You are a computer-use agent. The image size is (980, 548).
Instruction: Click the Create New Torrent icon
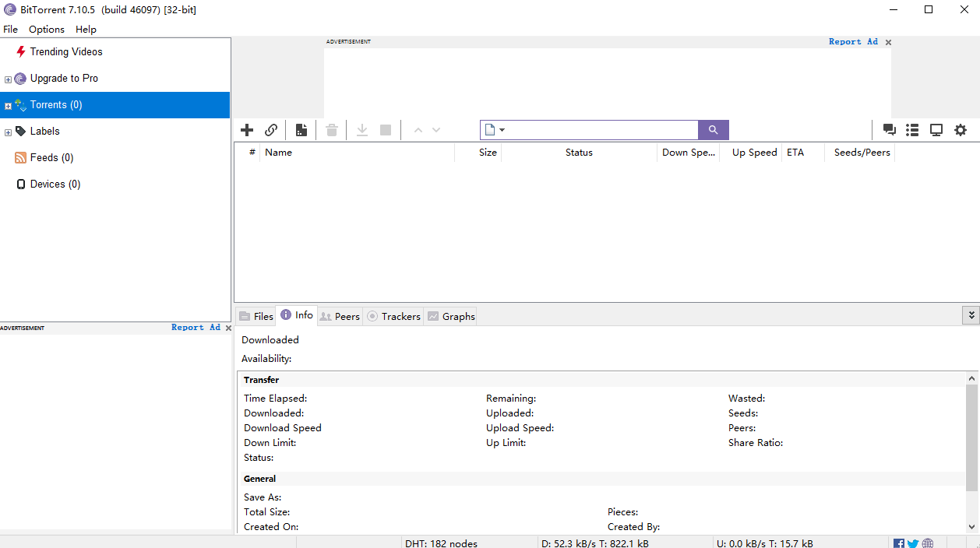coord(301,130)
